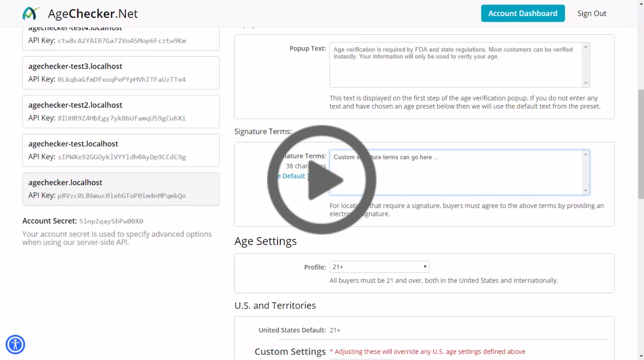Click the Account Secret value
Screen dimensions: 644x360
111,221
